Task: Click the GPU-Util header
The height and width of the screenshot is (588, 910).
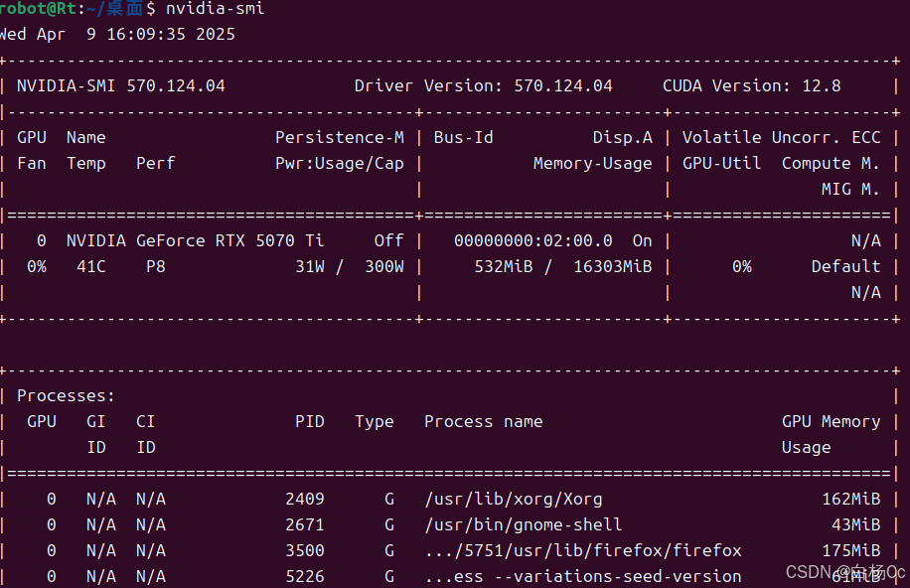Action: click(721, 163)
